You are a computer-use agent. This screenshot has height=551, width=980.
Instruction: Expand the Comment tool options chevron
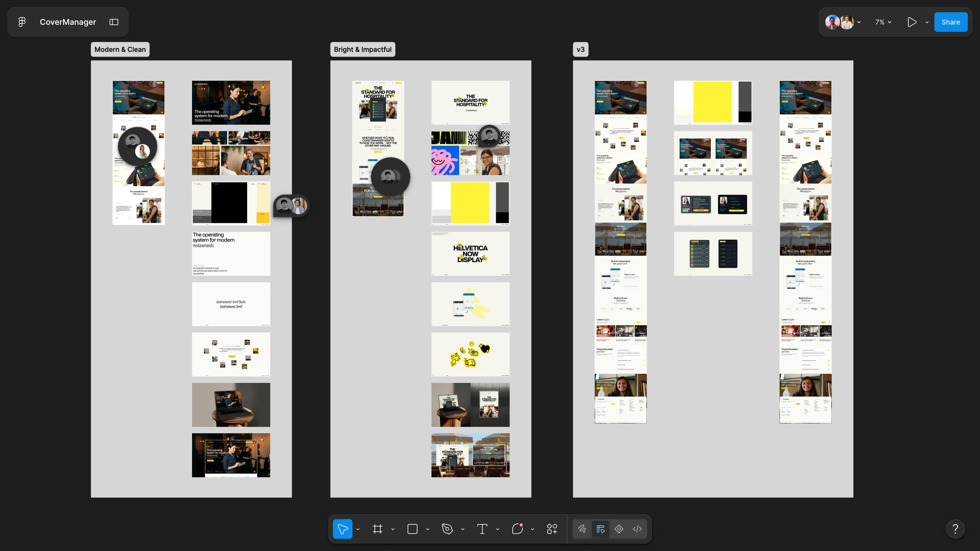[533, 529]
